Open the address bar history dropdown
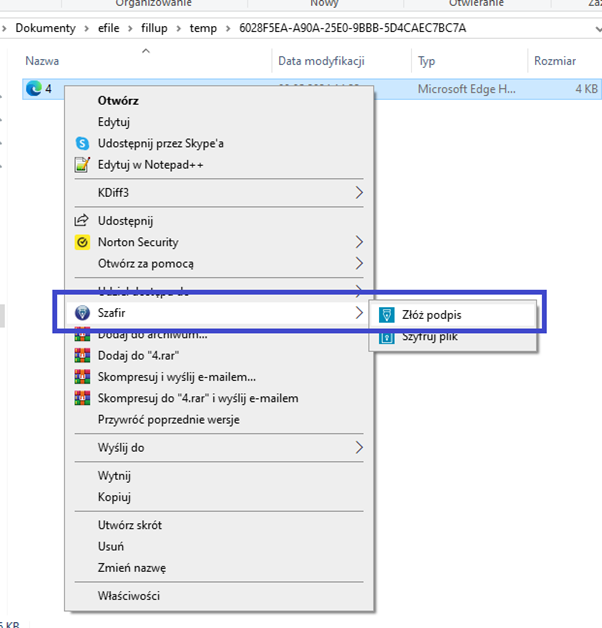The image size is (602, 628). click(598, 29)
